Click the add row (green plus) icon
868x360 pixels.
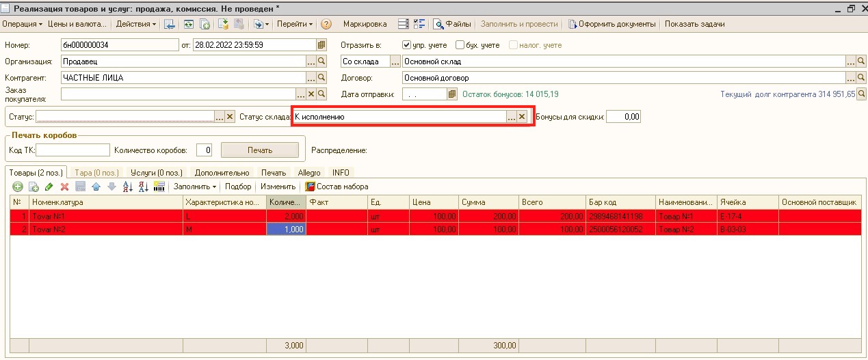point(18,186)
